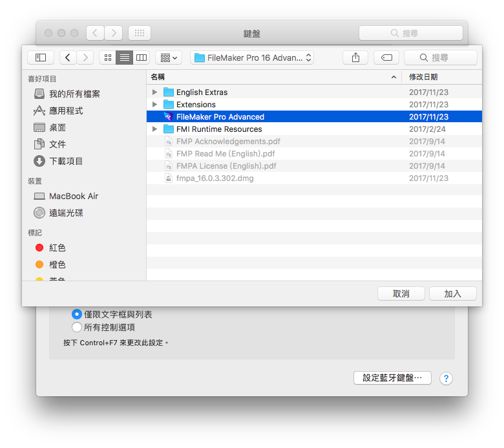504x448 pixels.
Task: Click the 加入 button
Action: pos(452,293)
